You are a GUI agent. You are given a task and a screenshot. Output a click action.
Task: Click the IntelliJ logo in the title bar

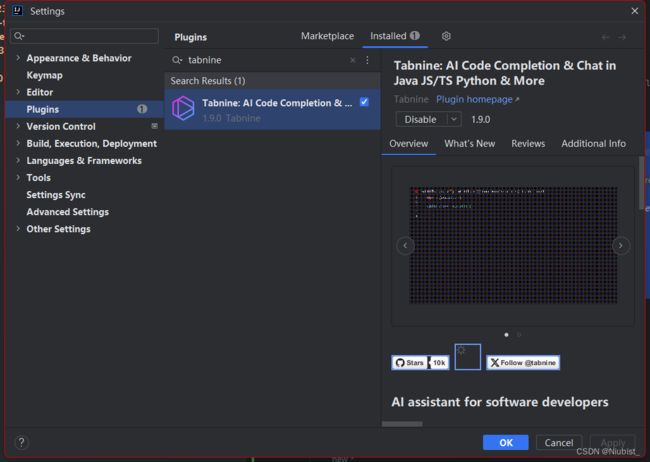(x=17, y=11)
